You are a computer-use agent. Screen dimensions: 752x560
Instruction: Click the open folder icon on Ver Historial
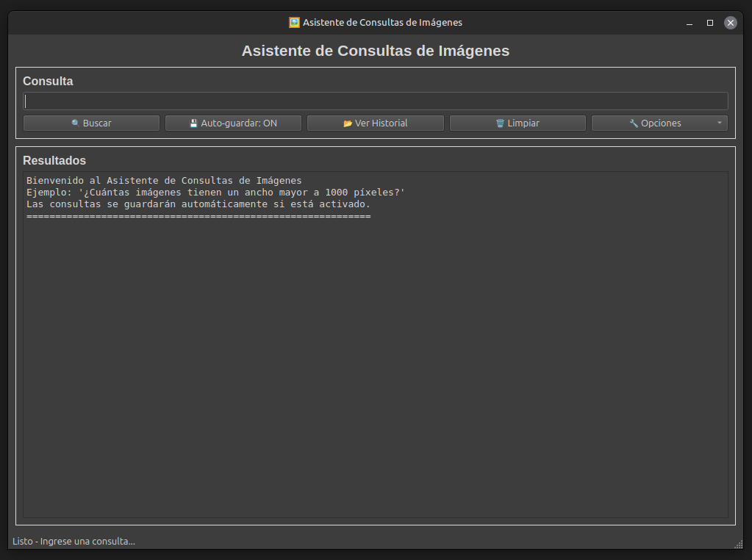(348, 123)
